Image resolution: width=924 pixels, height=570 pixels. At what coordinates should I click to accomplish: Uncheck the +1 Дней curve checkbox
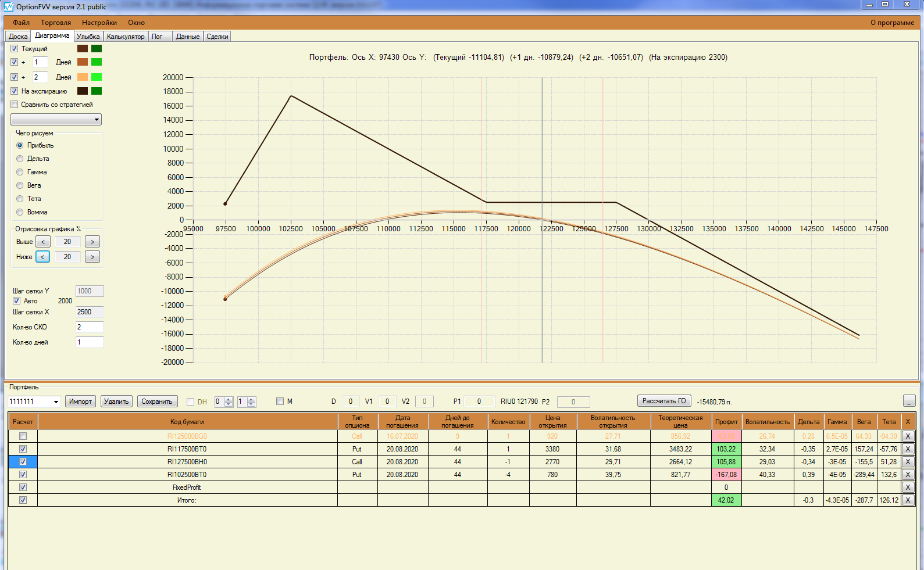[15, 62]
